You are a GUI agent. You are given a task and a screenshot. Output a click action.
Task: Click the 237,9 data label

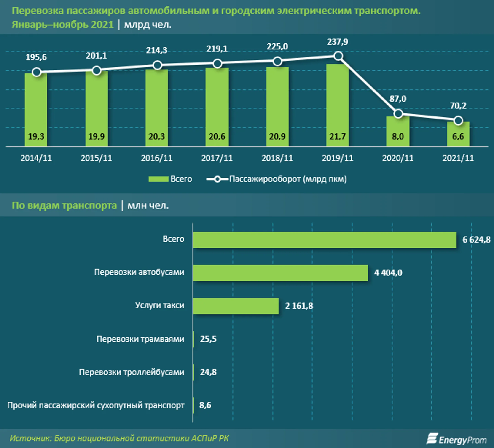coord(338,42)
